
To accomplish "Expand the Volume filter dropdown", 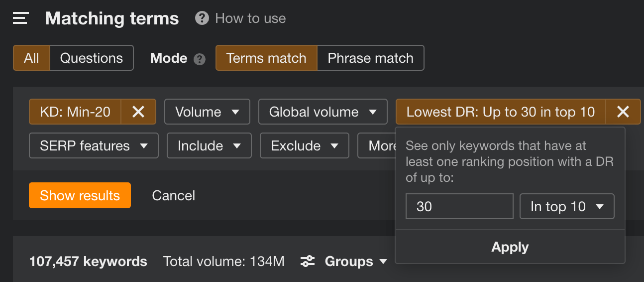I will pyautogui.click(x=207, y=112).
